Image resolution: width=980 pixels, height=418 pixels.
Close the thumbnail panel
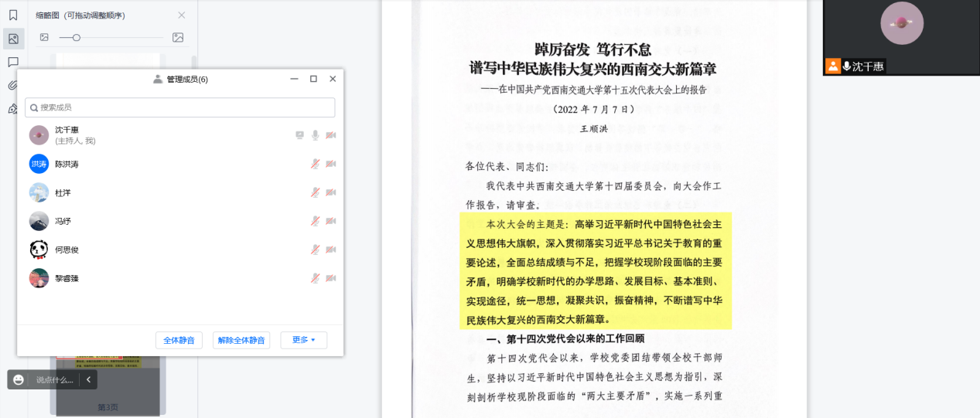[x=182, y=15]
